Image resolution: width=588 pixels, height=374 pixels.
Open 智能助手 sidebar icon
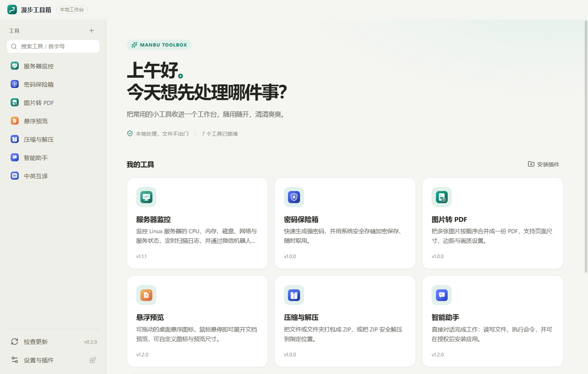pyautogui.click(x=15, y=158)
